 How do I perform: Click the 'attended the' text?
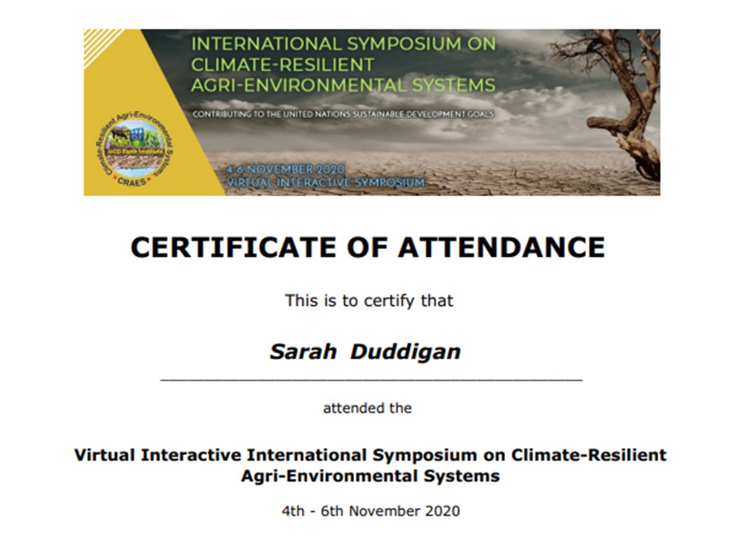(367, 408)
